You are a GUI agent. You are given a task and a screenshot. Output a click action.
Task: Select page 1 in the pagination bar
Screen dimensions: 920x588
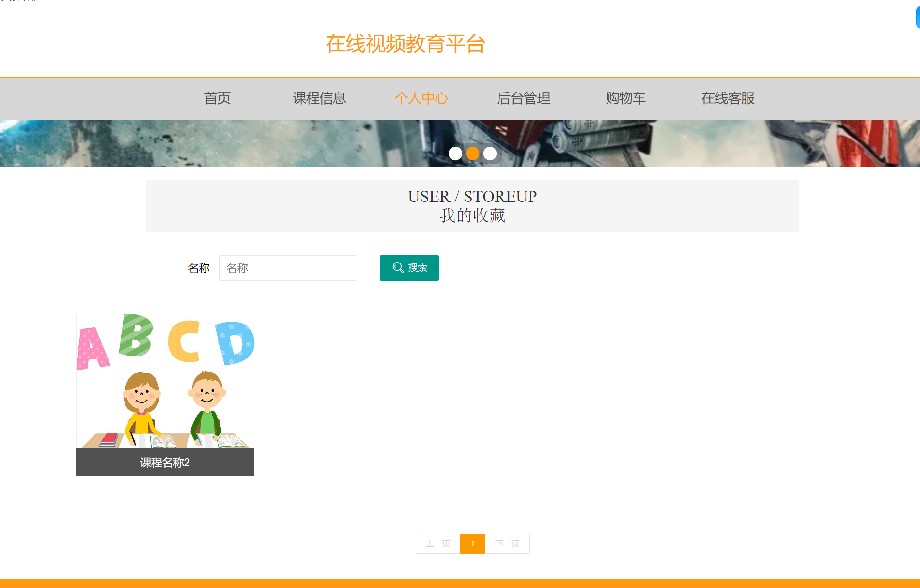coord(472,543)
